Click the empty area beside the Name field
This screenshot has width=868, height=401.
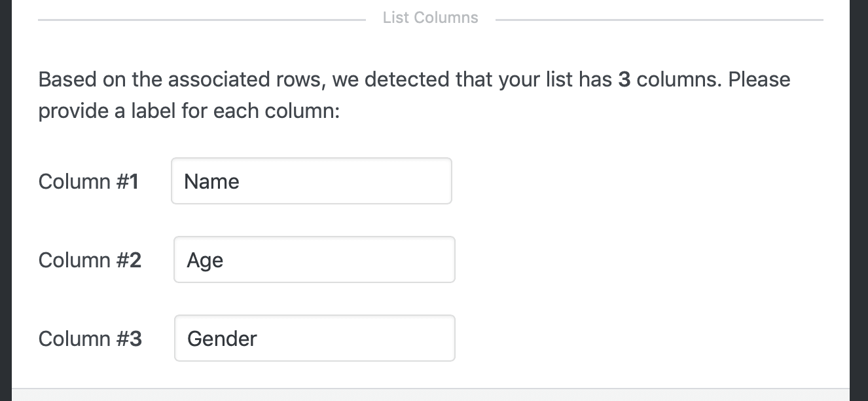click(589, 181)
